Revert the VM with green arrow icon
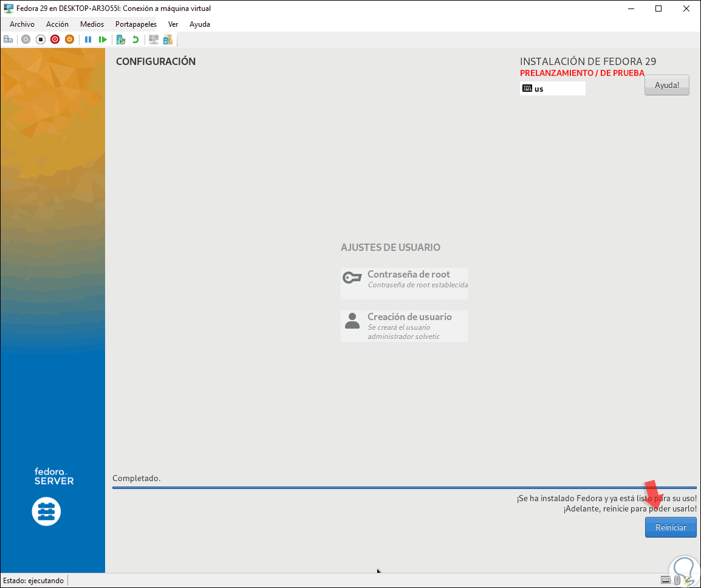The image size is (701, 588). [x=135, y=39]
